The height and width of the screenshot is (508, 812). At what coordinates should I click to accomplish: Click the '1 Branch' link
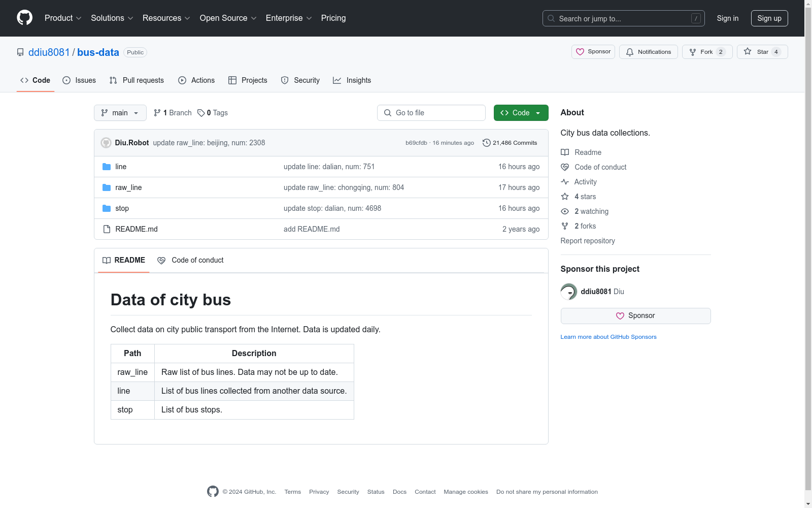click(x=173, y=113)
